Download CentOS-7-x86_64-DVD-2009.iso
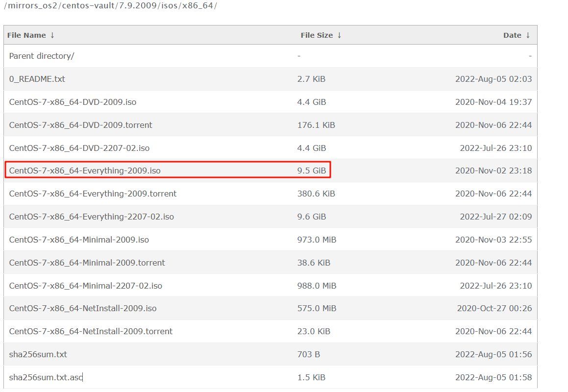Viewport: 568px width, 392px height. [73, 102]
